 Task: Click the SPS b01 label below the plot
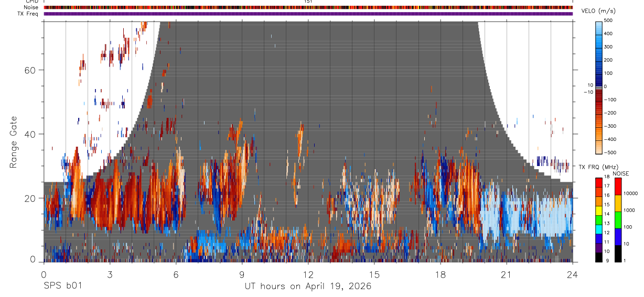coord(62,287)
